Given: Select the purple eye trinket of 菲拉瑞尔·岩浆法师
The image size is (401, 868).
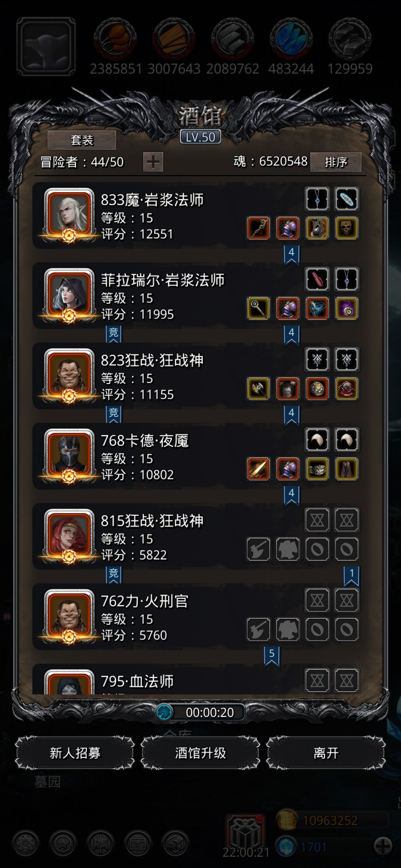Looking at the screenshot, I should (346, 308).
